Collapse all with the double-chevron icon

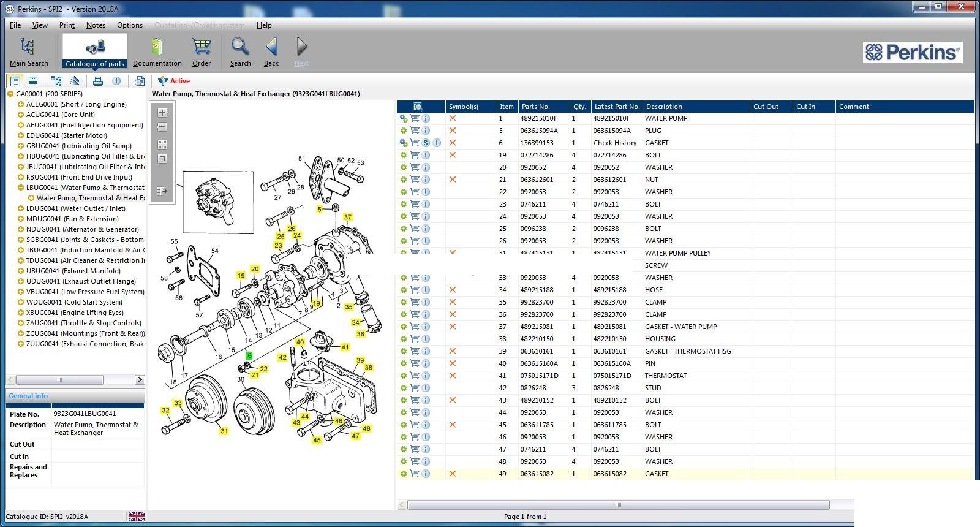pos(74,81)
